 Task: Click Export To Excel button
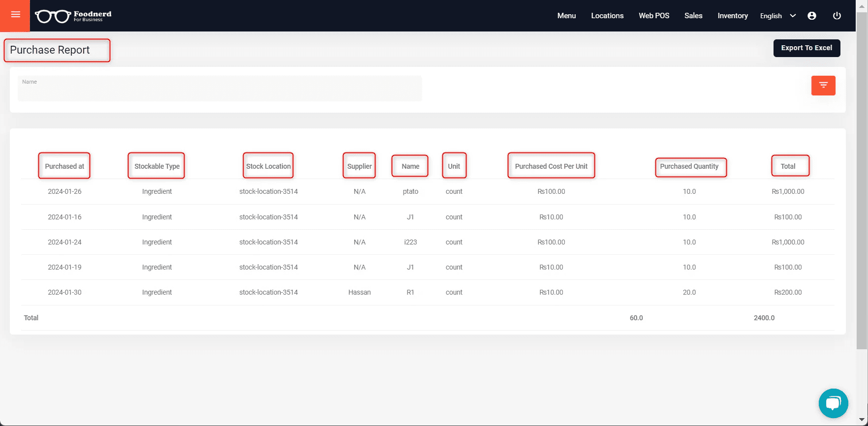click(806, 48)
